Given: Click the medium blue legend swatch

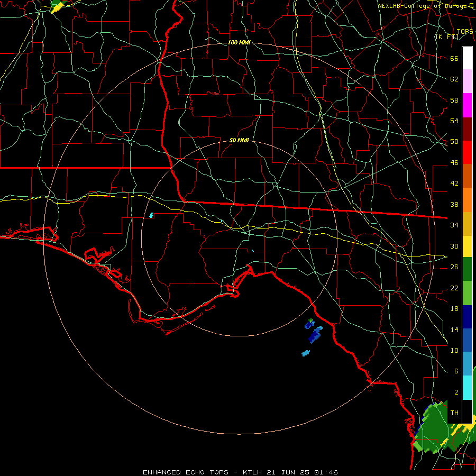Looking at the screenshot, I should point(467,340).
